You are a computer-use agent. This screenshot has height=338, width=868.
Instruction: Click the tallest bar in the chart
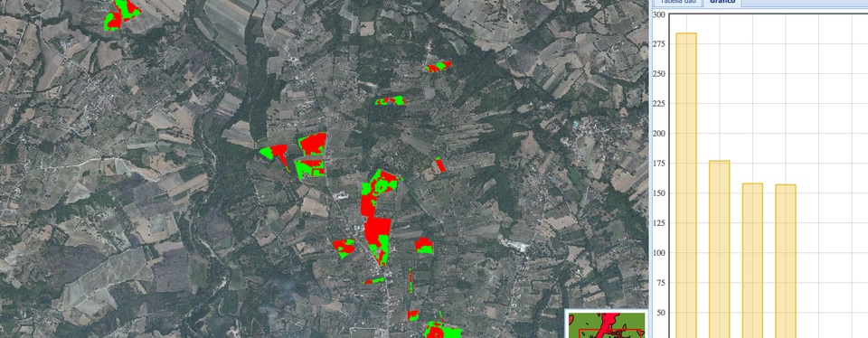(686, 185)
